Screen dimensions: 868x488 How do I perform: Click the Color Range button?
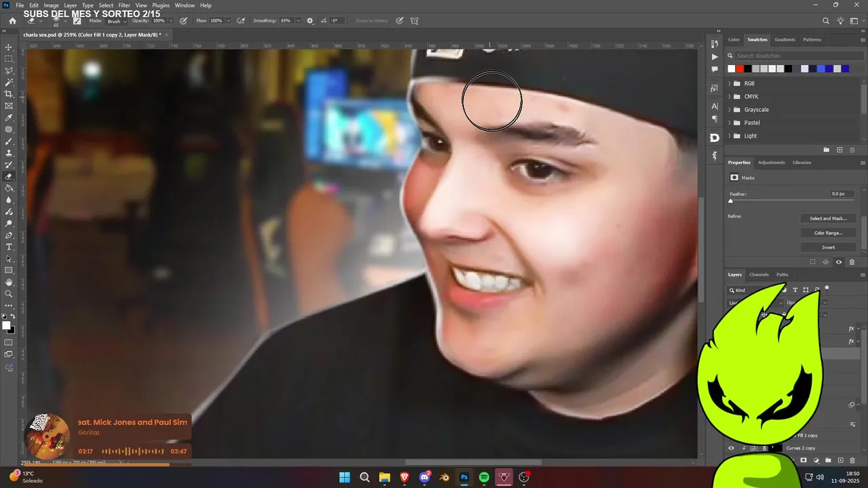(x=828, y=233)
